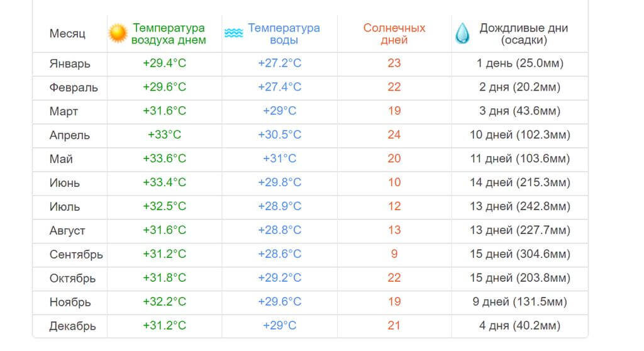Click the water waves icon in the header
The width and height of the screenshot is (644, 351).
click(234, 33)
